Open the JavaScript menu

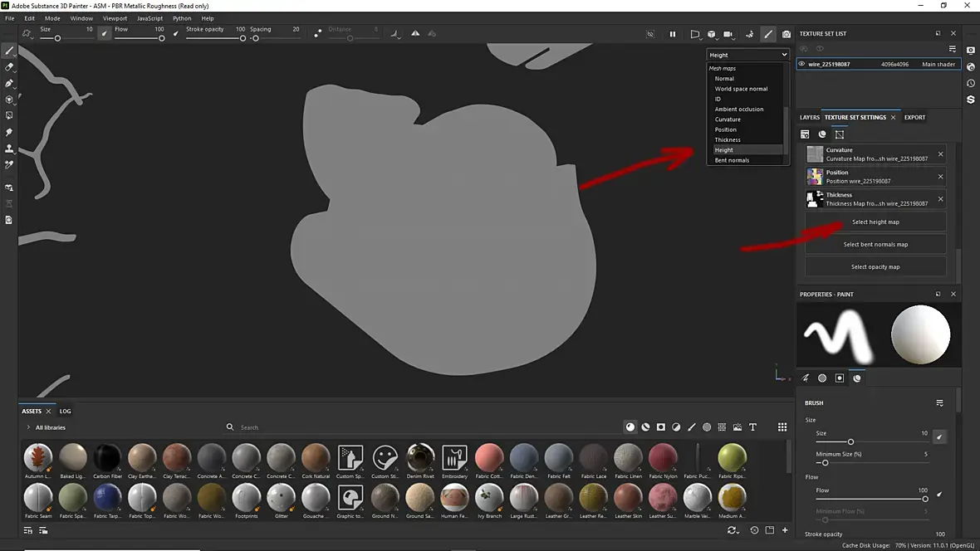(150, 18)
